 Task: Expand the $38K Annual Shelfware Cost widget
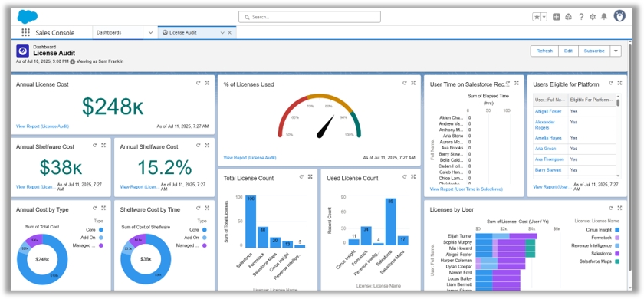(x=103, y=145)
